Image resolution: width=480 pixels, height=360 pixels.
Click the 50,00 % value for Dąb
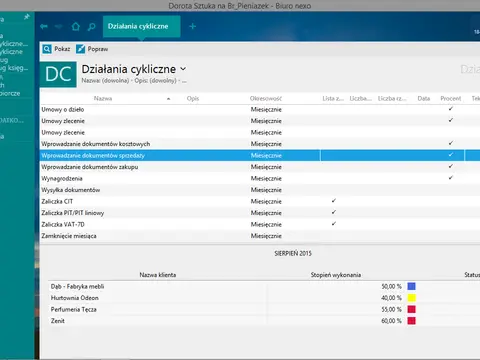pos(391,287)
